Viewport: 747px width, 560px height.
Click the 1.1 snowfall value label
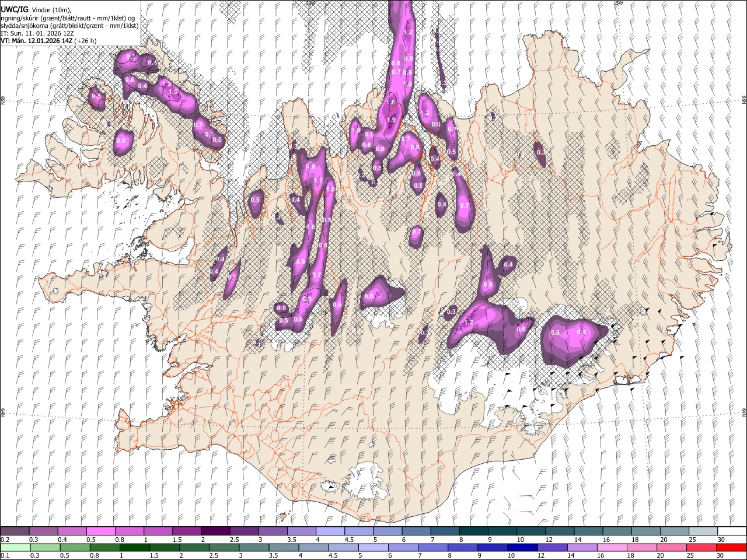tap(317, 181)
